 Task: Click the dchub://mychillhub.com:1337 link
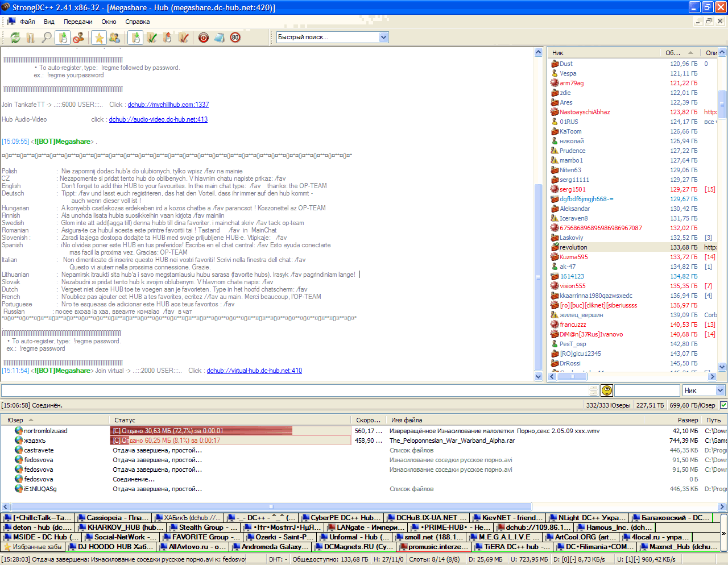168,105
